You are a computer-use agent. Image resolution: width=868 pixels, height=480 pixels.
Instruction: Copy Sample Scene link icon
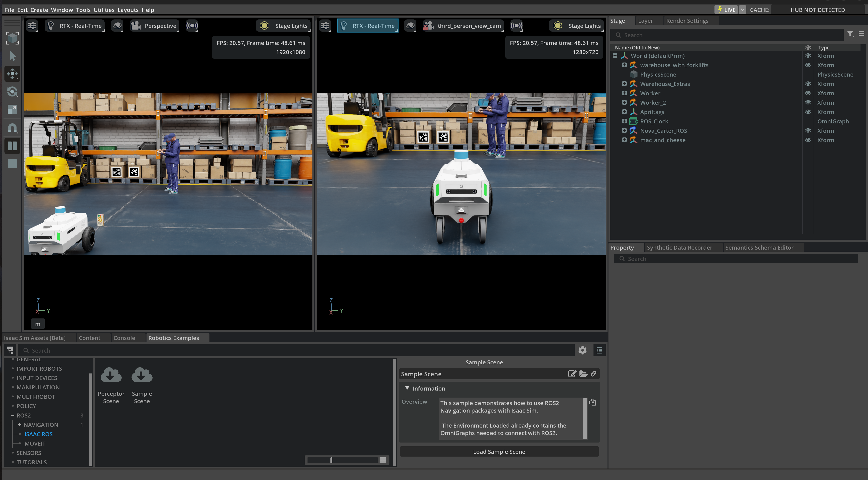[x=593, y=373]
